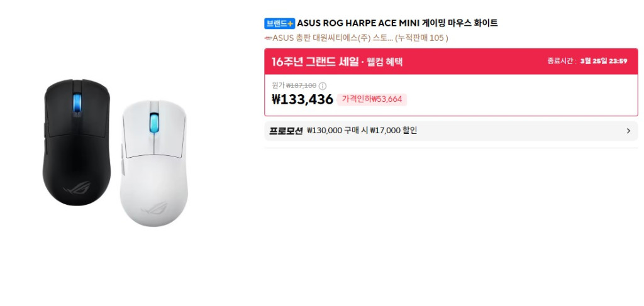Viewport: 644px width, 306px height.
Task: Click the 종료시간 3월 25일 23:59 timer
Action: (587, 62)
